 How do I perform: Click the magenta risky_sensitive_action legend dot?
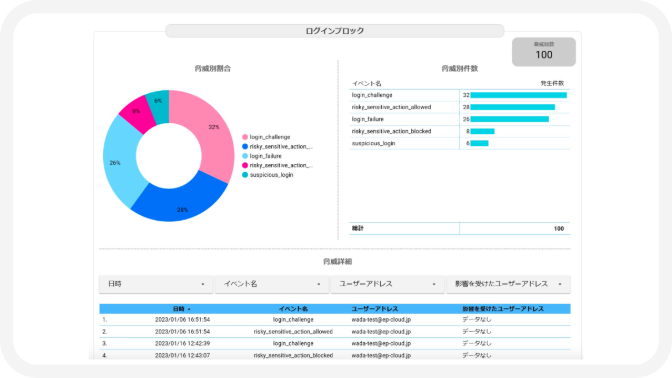(245, 165)
